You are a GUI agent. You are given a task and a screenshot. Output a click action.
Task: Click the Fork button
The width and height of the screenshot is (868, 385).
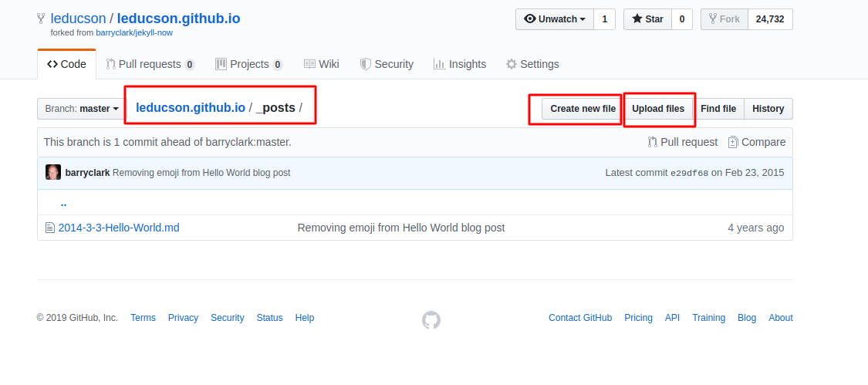(724, 19)
